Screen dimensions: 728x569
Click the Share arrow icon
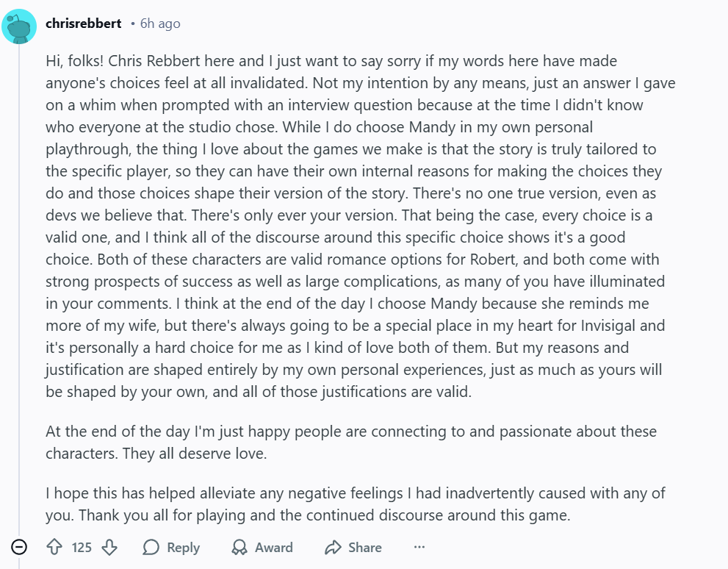tap(334, 547)
